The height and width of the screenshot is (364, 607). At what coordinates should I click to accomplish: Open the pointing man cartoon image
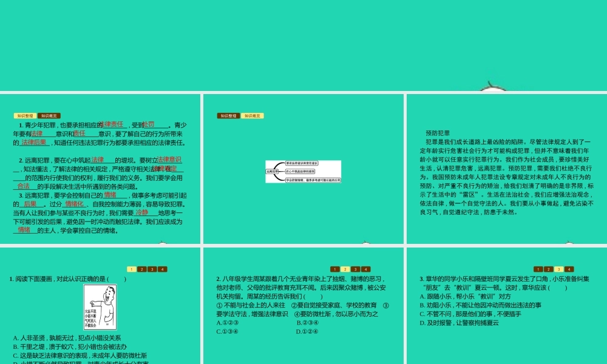(x=100, y=307)
